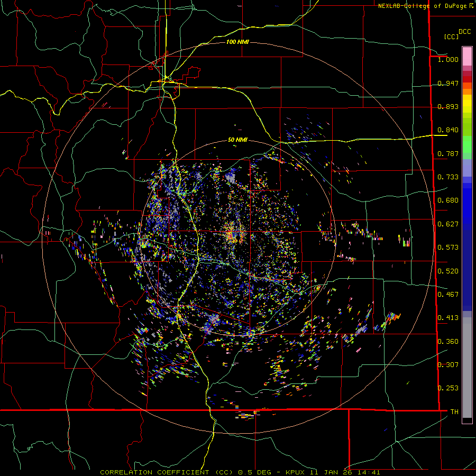This screenshot has width=476, height=476.
Task: Select the 0.413 scale value
Action: 448,318
